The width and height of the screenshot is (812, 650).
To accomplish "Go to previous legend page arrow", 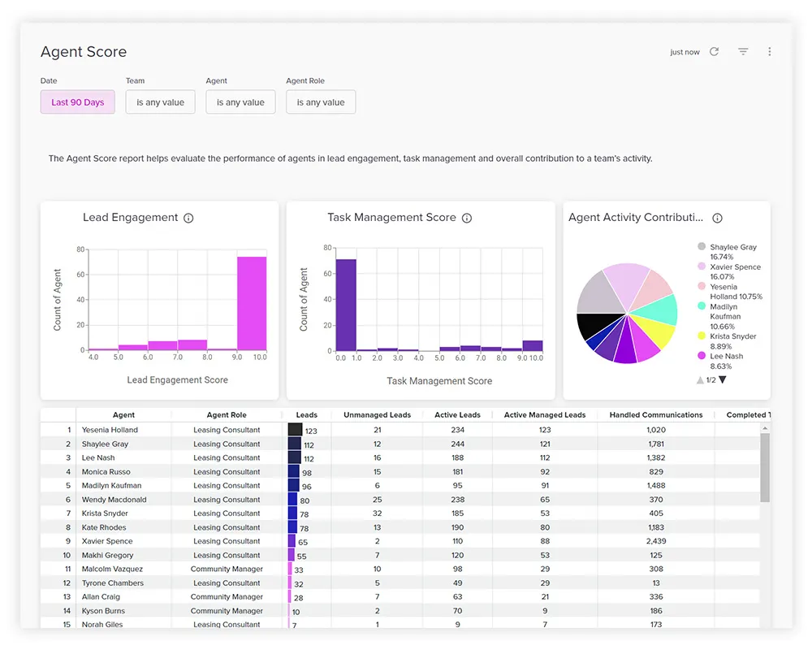I will [701, 379].
